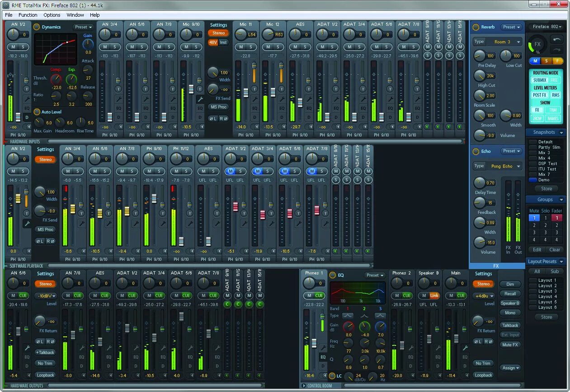Change echo Type from Pong Echo
Viewport: 570px width, 392px height.
point(505,166)
